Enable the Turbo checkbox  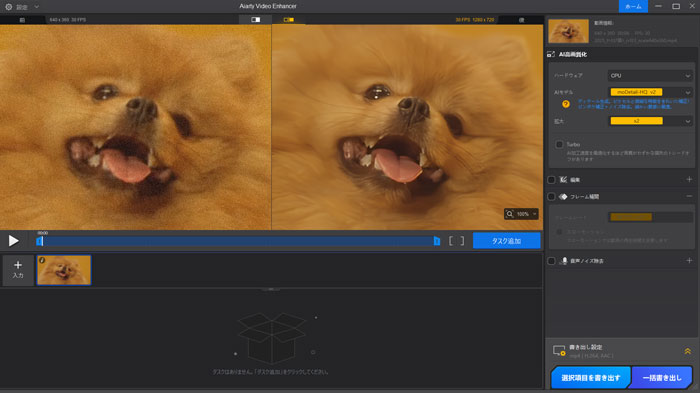point(559,145)
